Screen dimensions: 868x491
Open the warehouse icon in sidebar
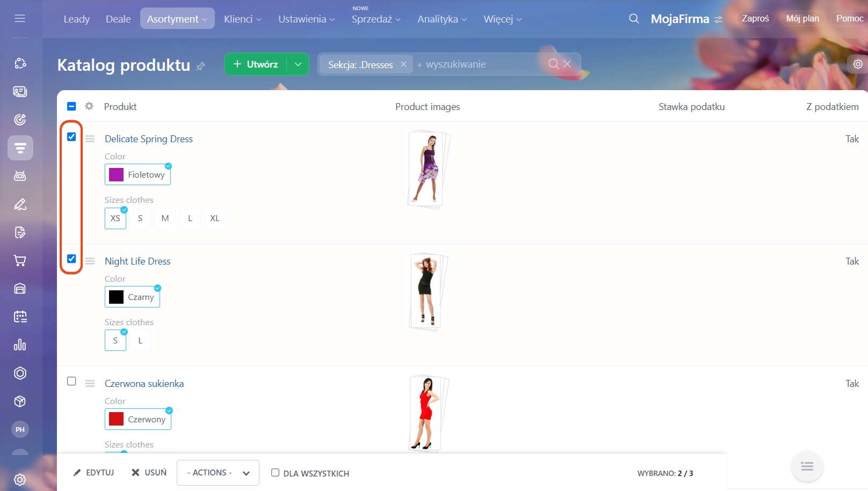[x=20, y=289]
